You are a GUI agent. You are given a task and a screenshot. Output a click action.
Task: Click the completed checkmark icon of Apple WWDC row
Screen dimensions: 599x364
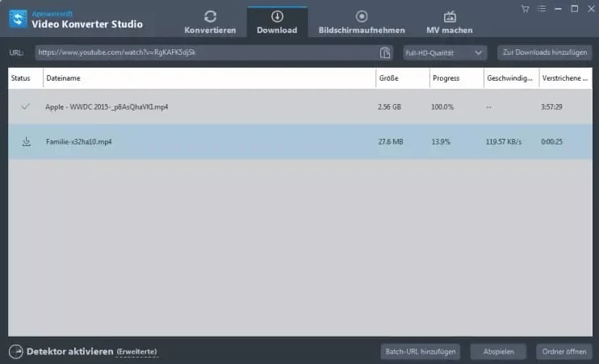[26, 107]
